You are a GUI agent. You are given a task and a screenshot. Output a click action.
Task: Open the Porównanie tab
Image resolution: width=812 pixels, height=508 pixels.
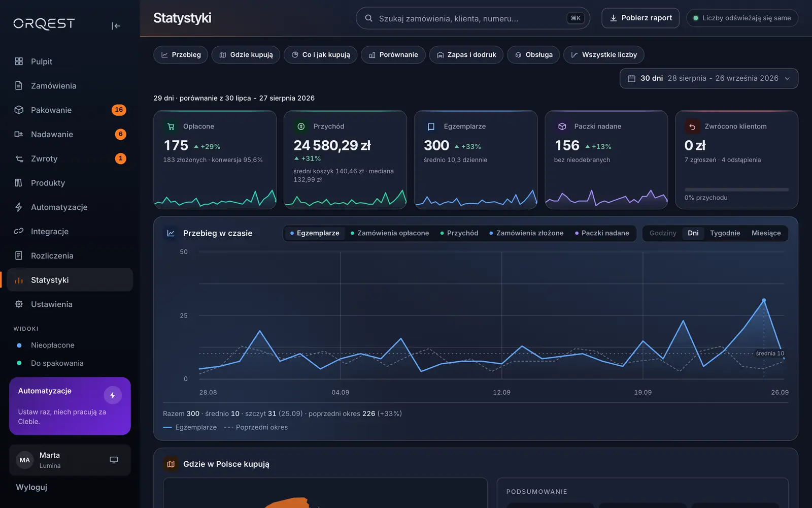(393, 55)
